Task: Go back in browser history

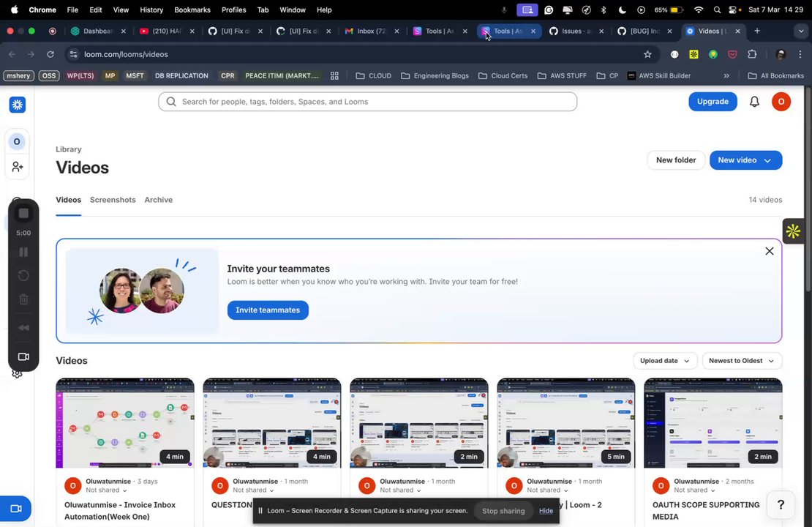Action: (12, 54)
